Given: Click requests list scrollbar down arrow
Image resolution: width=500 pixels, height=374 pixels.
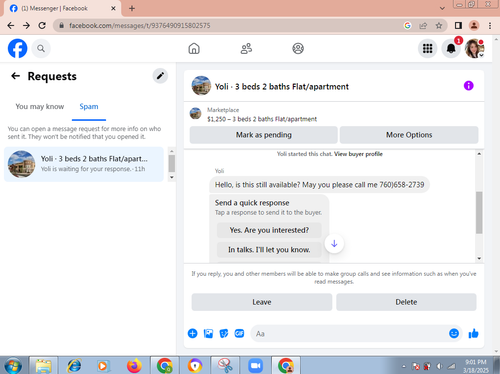Looking at the screenshot, I should (x=172, y=177).
